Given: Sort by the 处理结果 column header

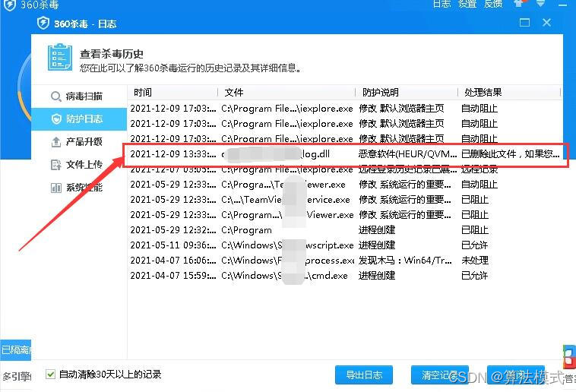Looking at the screenshot, I should pos(509,92).
